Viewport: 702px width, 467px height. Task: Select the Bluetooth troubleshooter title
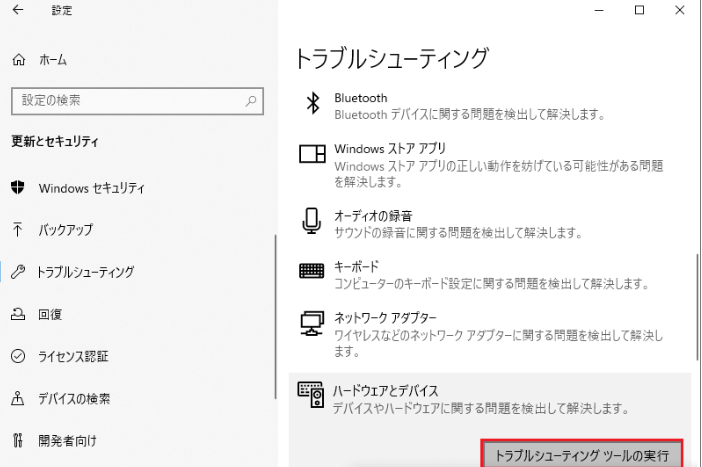(361, 98)
